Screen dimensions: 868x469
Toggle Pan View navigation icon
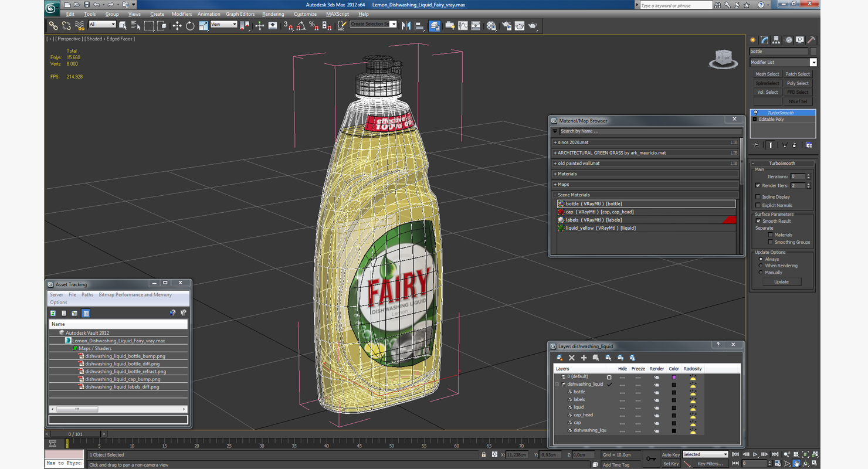[796, 463]
